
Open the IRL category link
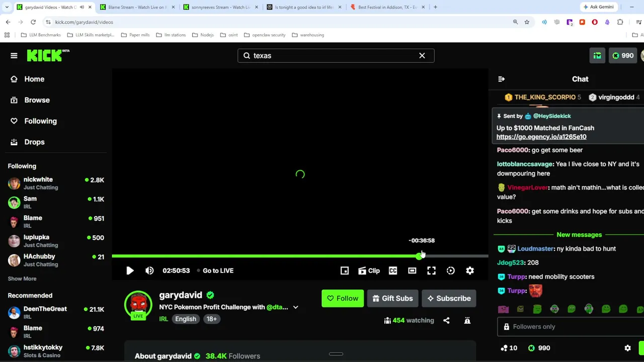click(x=164, y=319)
